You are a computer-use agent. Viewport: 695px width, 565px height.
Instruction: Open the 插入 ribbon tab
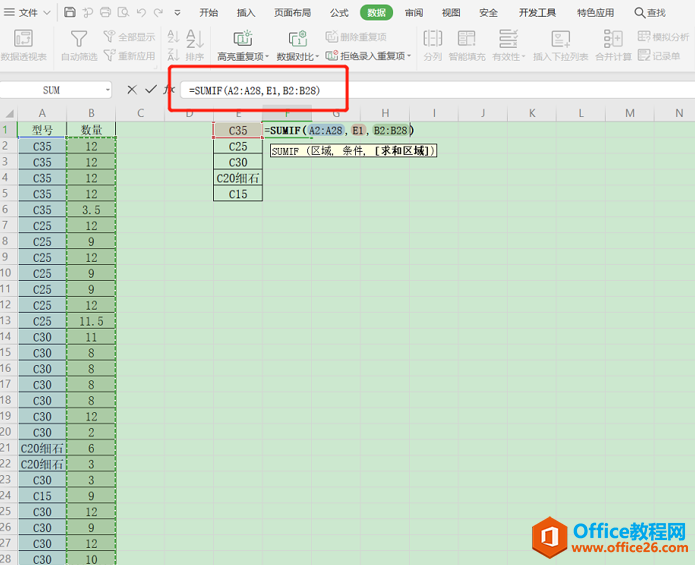tap(246, 12)
